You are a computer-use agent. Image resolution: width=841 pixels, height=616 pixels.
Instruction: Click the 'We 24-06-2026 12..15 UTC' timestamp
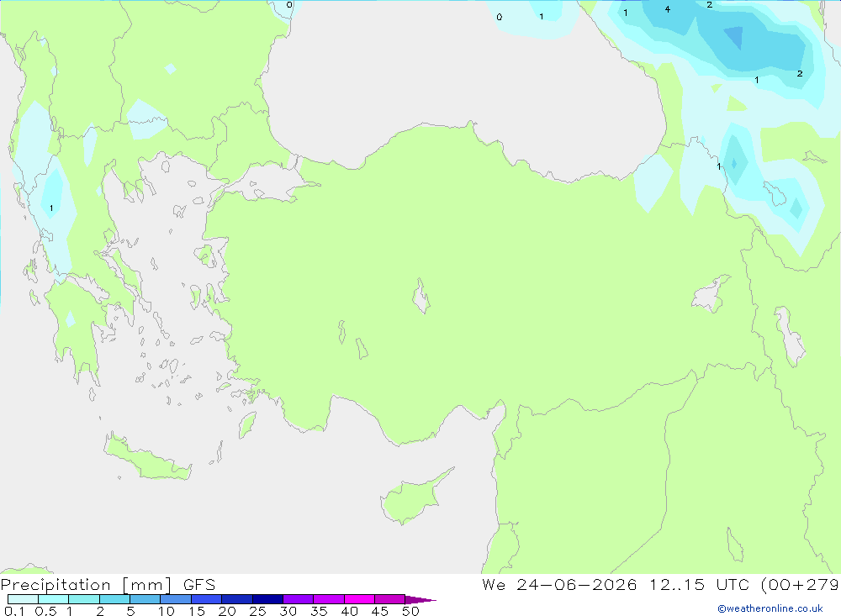click(616, 584)
